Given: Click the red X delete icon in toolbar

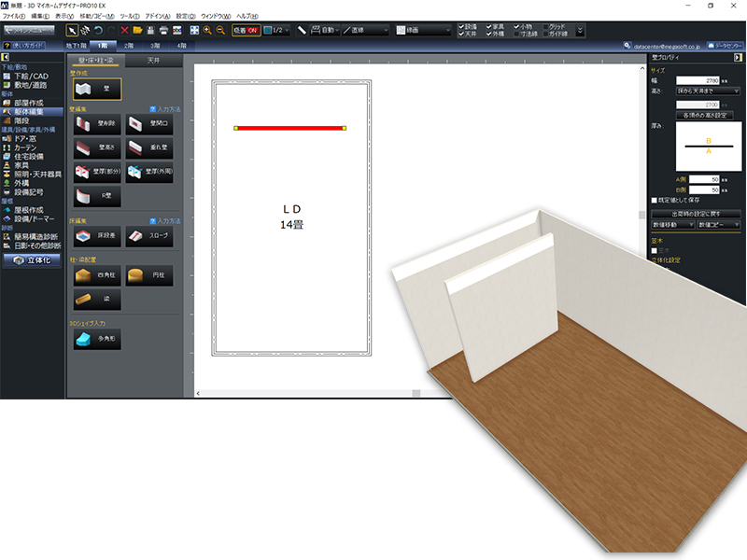Looking at the screenshot, I should point(124,30).
